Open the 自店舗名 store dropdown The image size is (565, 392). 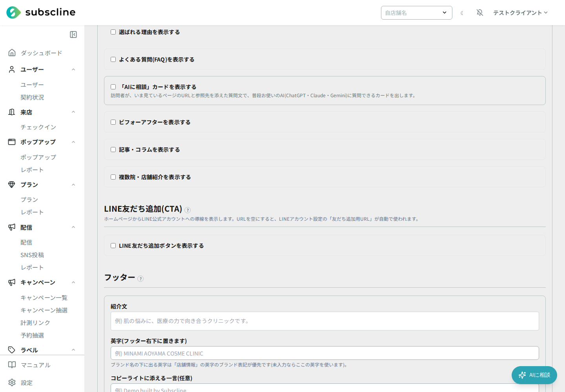click(x=416, y=13)
